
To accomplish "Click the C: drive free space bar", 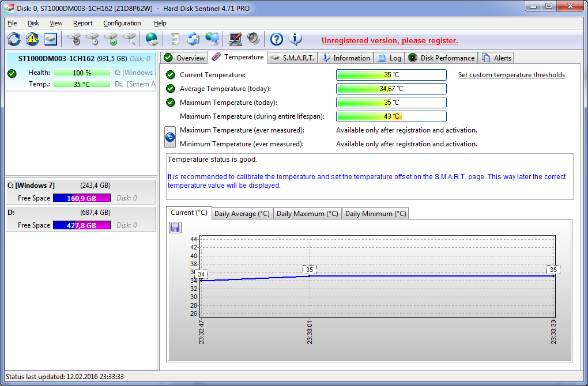I will 81,198.
